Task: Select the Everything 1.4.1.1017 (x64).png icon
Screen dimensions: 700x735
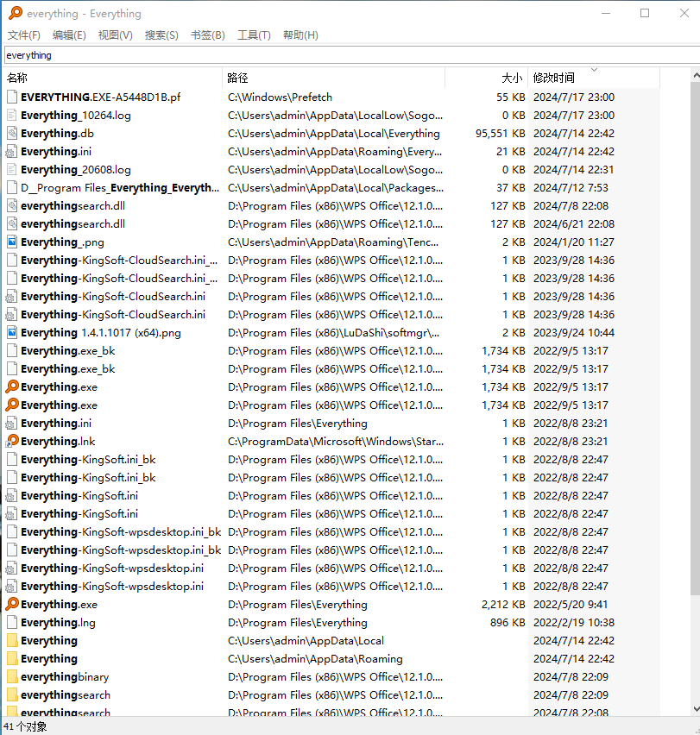Action: click(12, 333)
